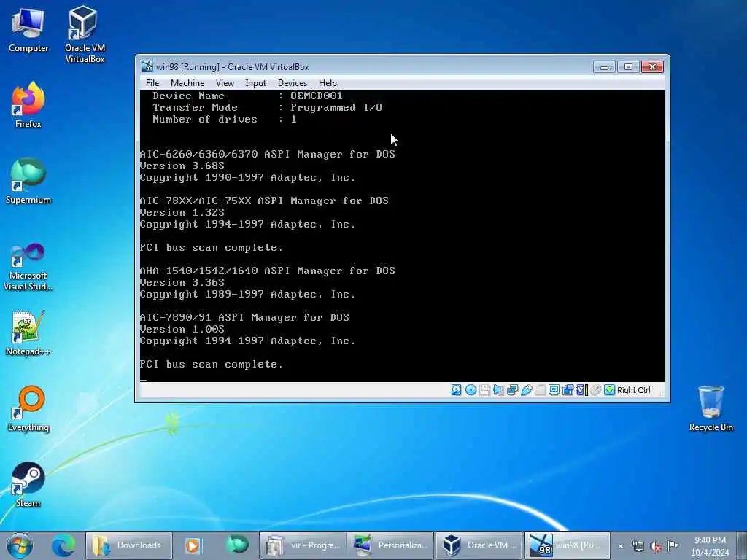This screenshot has width=747, height=560.
Task: Click the audio indicator in the VirtualBox status bar
Action: (498, 390)
